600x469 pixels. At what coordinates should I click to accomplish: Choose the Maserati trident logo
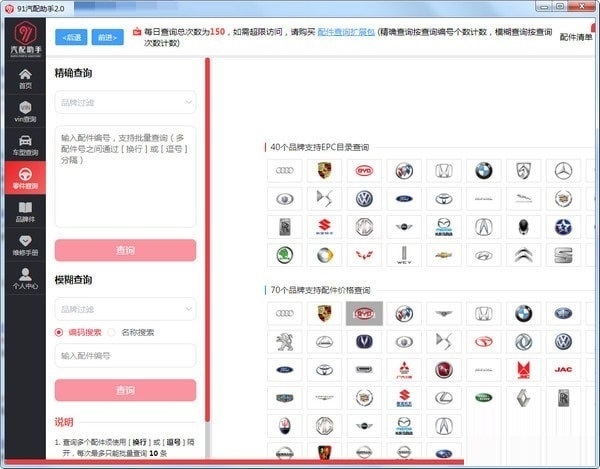285,425
